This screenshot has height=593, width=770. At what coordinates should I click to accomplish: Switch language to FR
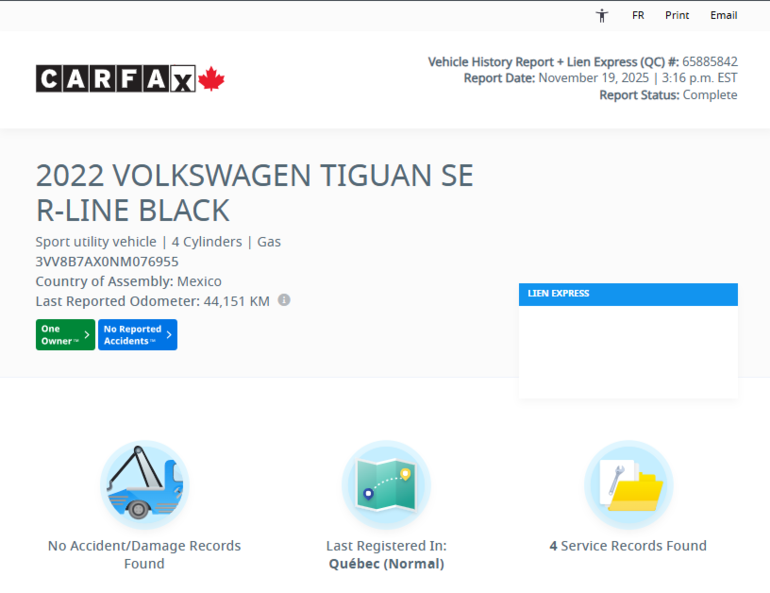pos(638,15)
